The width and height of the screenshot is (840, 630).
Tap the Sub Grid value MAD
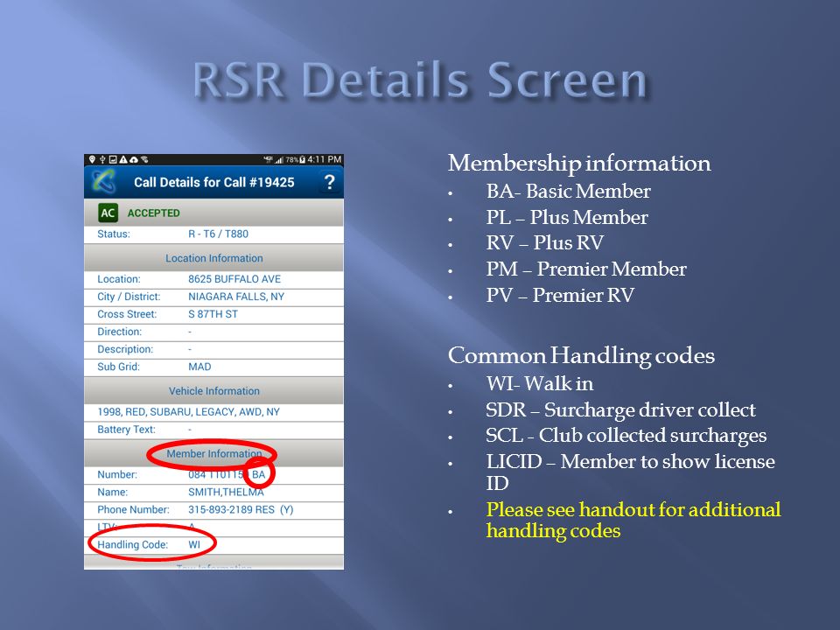pos(199,367)
